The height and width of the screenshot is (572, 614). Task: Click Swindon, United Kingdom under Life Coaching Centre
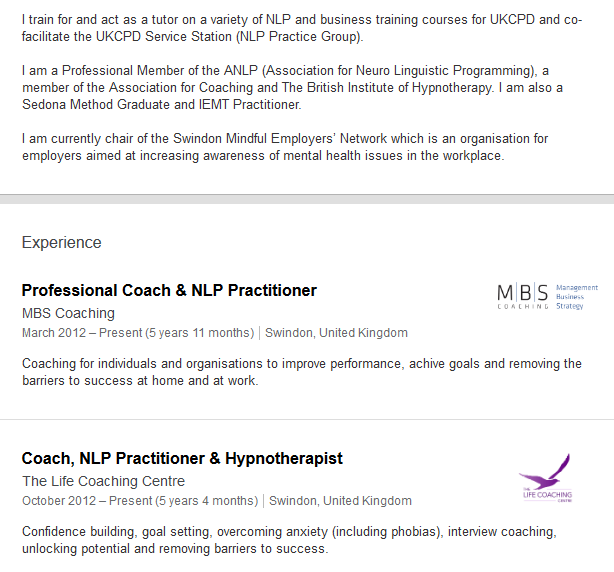pyautogui.click(x=340, y=501)
